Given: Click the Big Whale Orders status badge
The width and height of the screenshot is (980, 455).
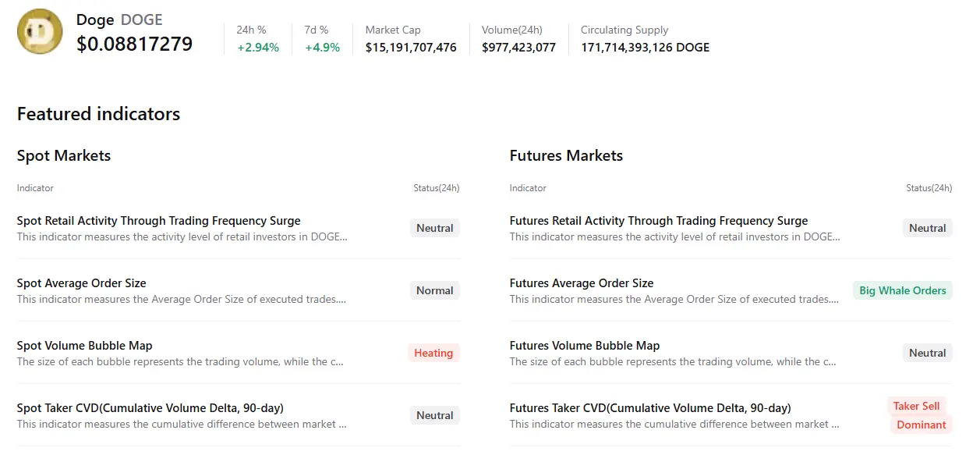Looking at the screenshot, I should [902, 290].
